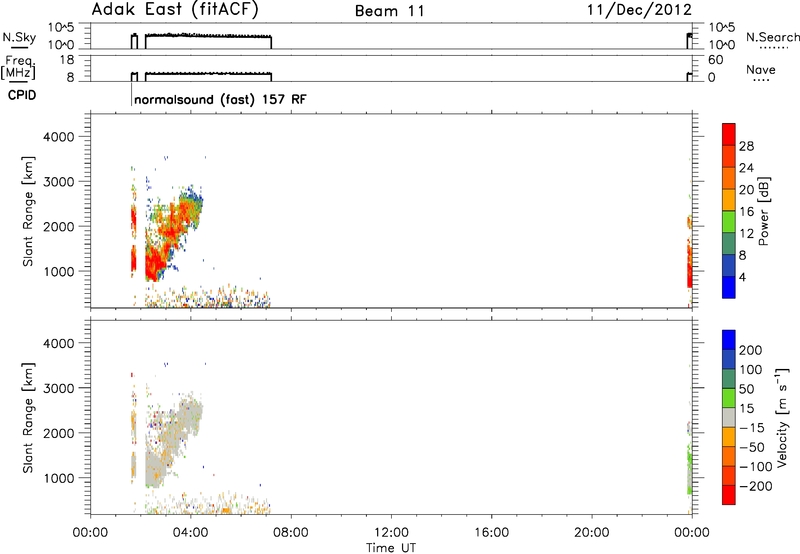800x554 pixels.
Task: Click the '60' Nave axis tick label
Action: 715,60
